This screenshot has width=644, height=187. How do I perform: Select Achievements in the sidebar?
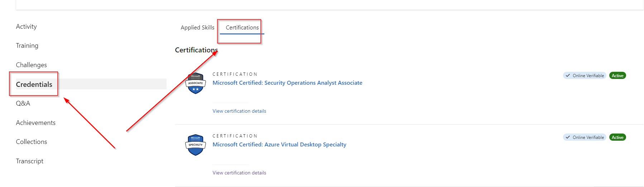click(x=35, y=123)
